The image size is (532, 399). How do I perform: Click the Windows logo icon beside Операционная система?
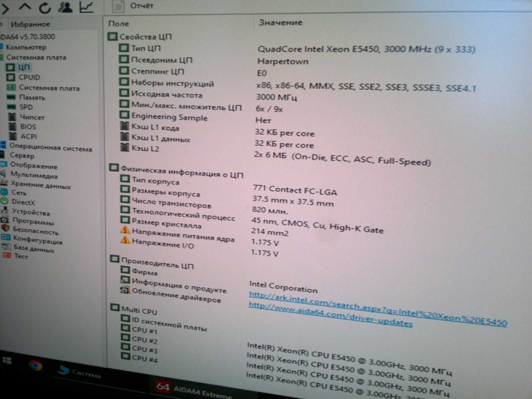pos(3,145)
